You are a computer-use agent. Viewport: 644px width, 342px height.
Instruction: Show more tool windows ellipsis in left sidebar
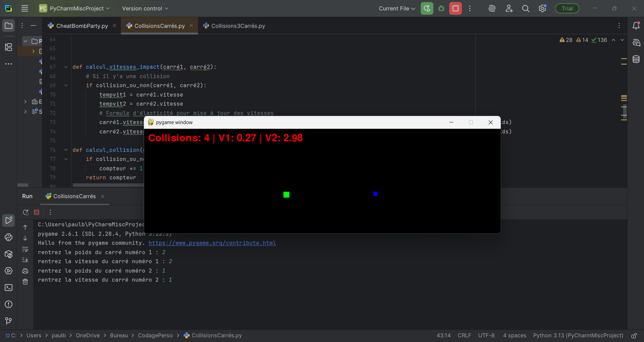(x=8, y=64)
